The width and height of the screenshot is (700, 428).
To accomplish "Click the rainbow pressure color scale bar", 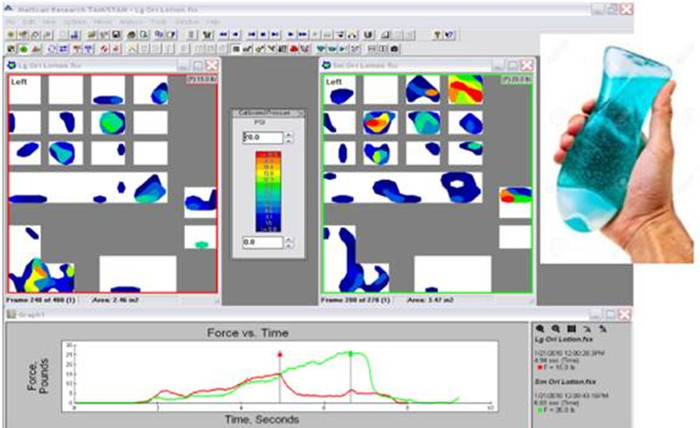I will [268, 192].
